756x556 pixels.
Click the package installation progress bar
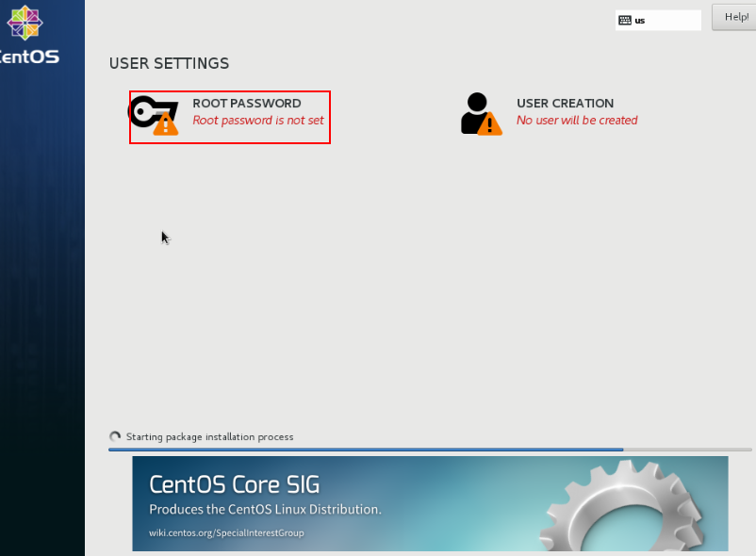430,450
